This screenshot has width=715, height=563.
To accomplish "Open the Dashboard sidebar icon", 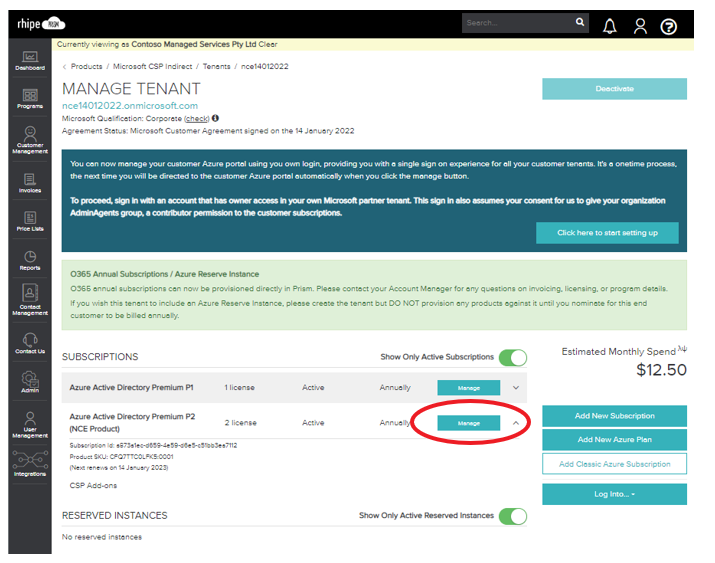I will (x=30, y=61).
